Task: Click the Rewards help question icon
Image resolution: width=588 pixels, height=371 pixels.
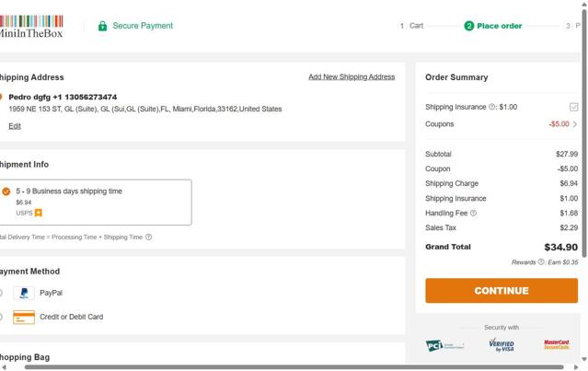Action: tap(541, 261)
